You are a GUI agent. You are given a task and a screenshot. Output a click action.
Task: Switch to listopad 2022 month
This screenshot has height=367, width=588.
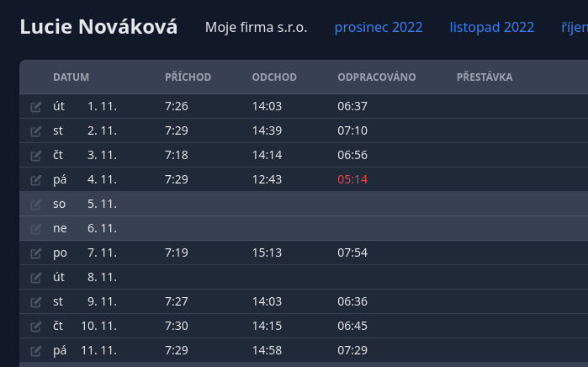click(492, 27)
